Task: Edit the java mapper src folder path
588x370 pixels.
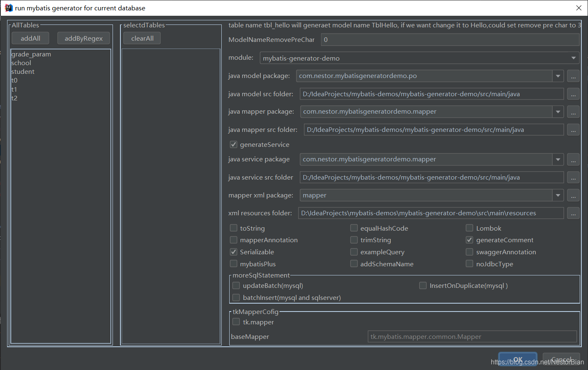Action: click(x=434, y=129)
